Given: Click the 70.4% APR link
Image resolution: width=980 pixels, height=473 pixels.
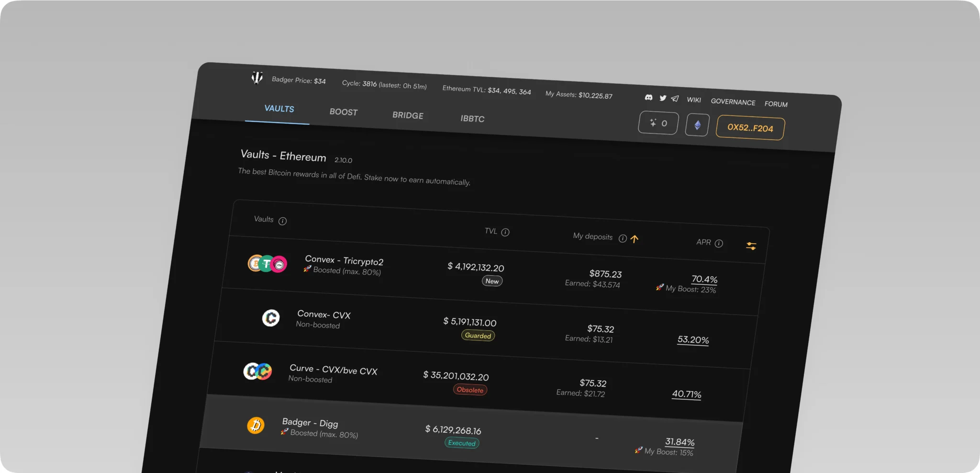Looking at the screenshot, I should coord(704,279).
